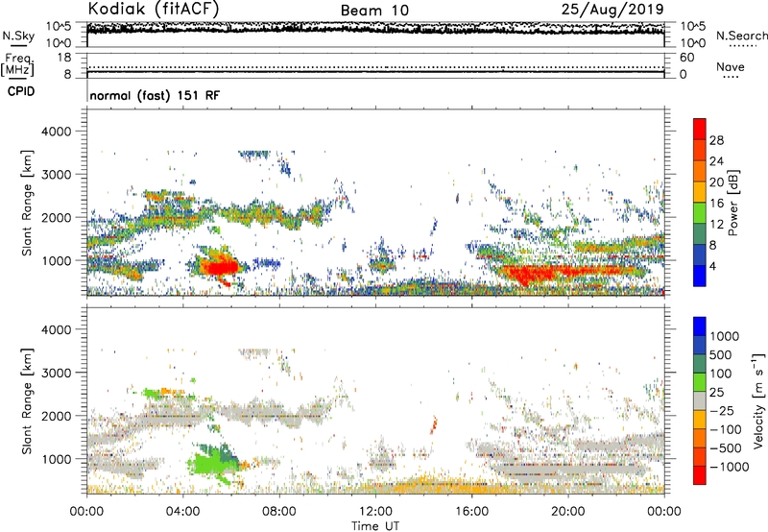The height and width of the screenshot is (532, 768).
Task: Click the gray ±25 velocity colorbar segment
Action: [x=700, y=401]
